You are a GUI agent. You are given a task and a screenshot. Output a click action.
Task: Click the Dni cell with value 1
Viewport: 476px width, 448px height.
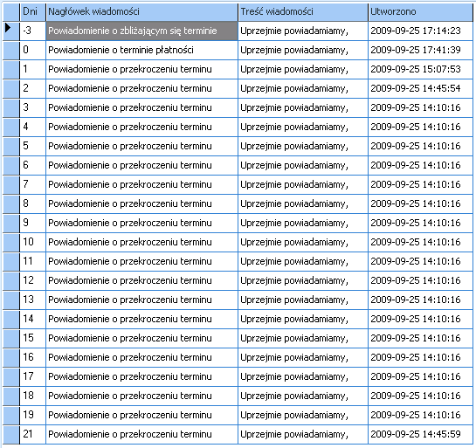(33, 69)
